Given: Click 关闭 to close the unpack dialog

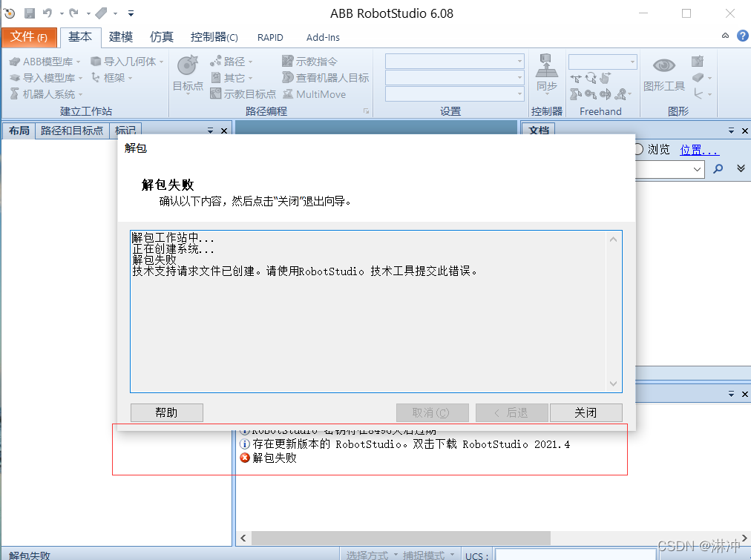Looking at the screenshot, I should [x=586, y=412].
